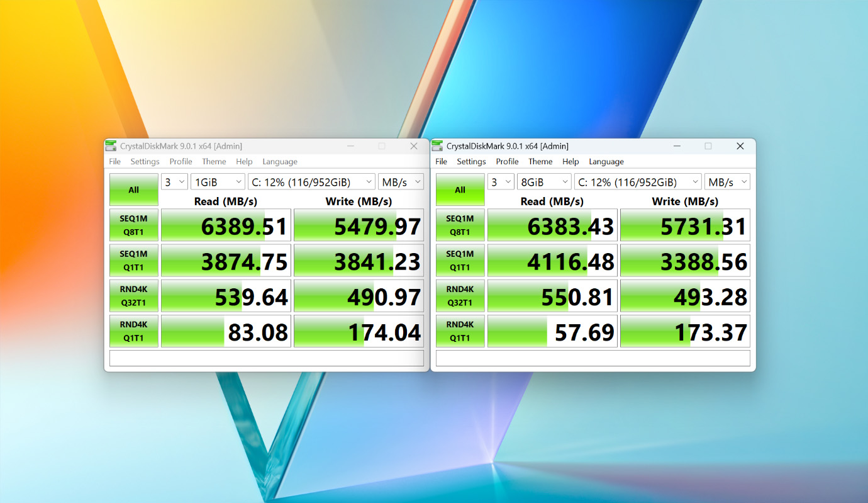Open the 8GiB test size dropdown
868x503 pixels.
click(x=544, y=182)
